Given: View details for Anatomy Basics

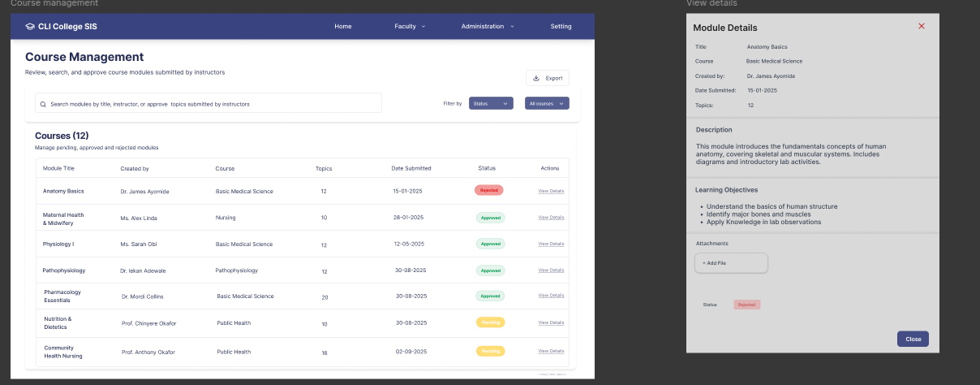Looking at the screenshot, I should (551, 191).
